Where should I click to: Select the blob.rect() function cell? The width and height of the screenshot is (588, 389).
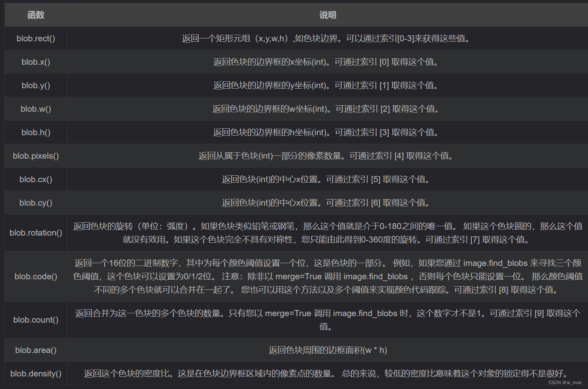(36, 38)
